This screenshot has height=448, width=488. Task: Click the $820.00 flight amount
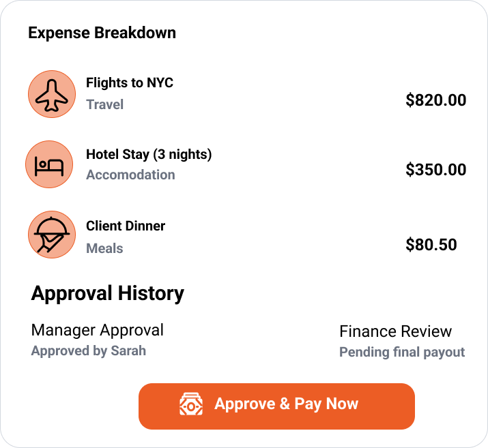435,101
